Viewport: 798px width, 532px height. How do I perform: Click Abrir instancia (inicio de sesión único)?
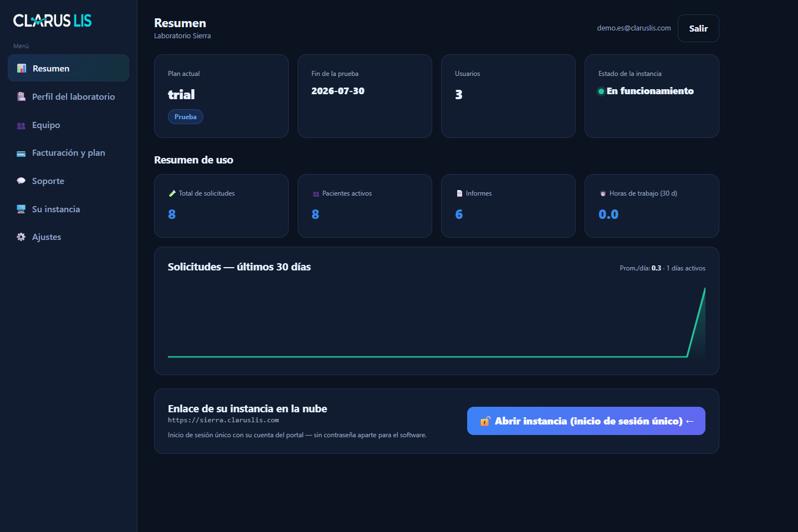586,421
